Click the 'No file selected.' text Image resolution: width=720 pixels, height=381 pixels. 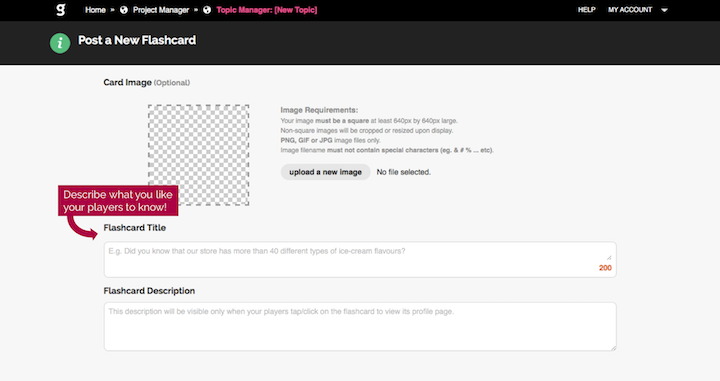(404, 172)
